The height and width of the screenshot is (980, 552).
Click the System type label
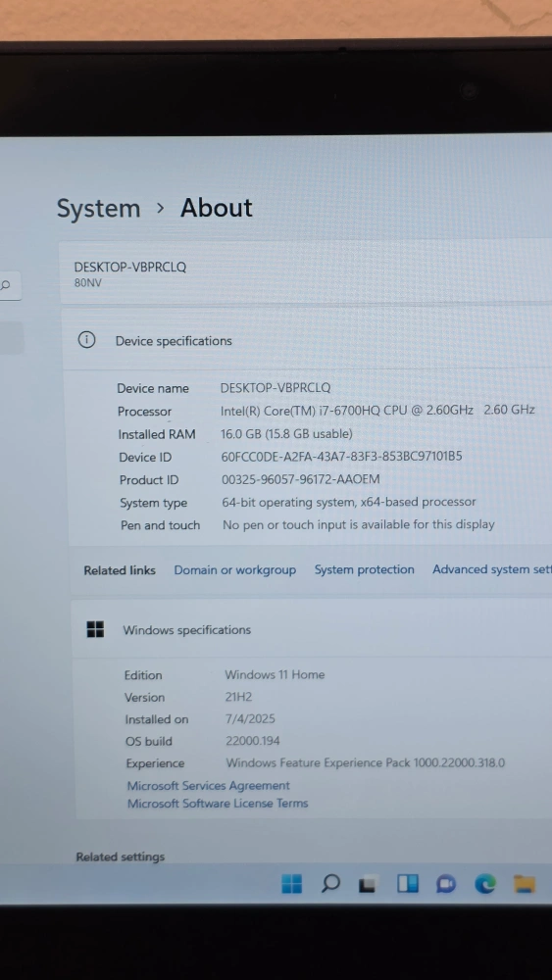153,503
